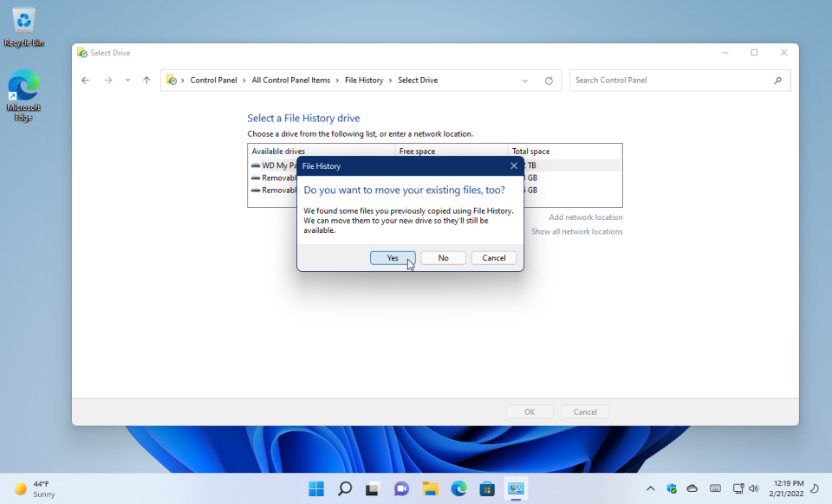
Task: Decline moving files by clicking No
Action: (443, 257)
